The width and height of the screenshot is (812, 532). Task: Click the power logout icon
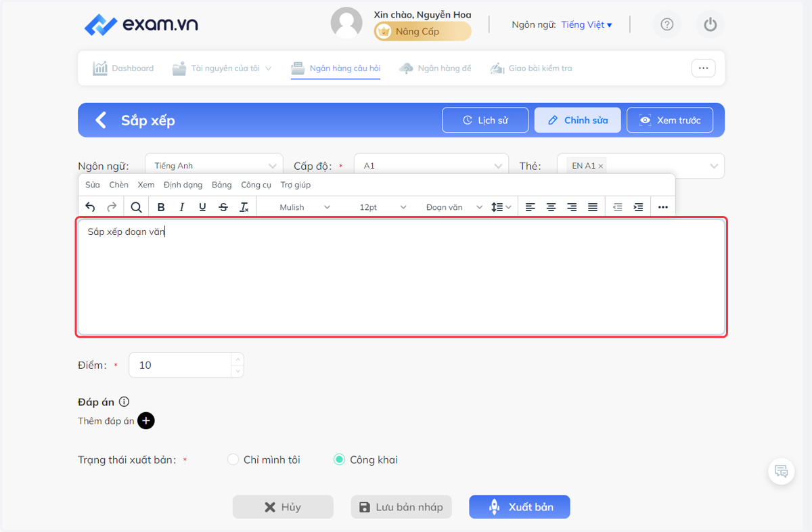[710, 25]
